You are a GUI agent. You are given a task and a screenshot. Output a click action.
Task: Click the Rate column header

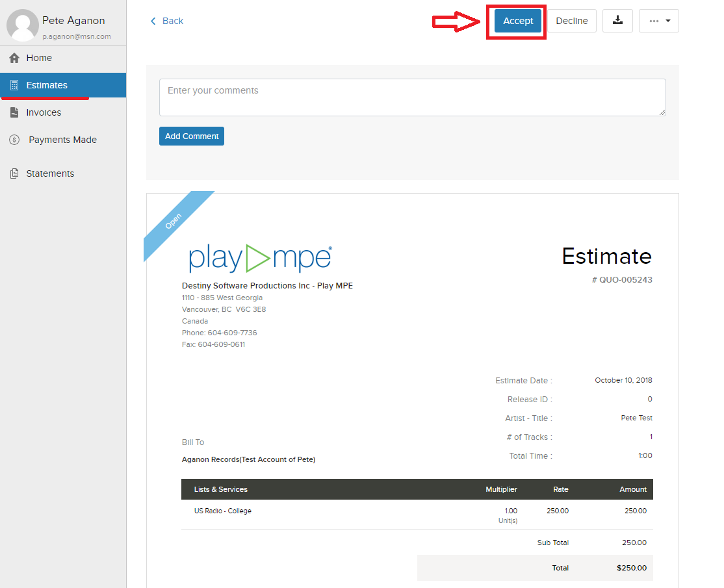coord(560,489)
